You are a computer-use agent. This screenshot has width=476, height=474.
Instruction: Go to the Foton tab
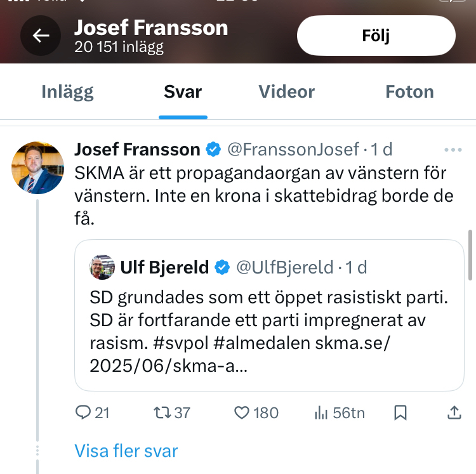tap(409, 91)
